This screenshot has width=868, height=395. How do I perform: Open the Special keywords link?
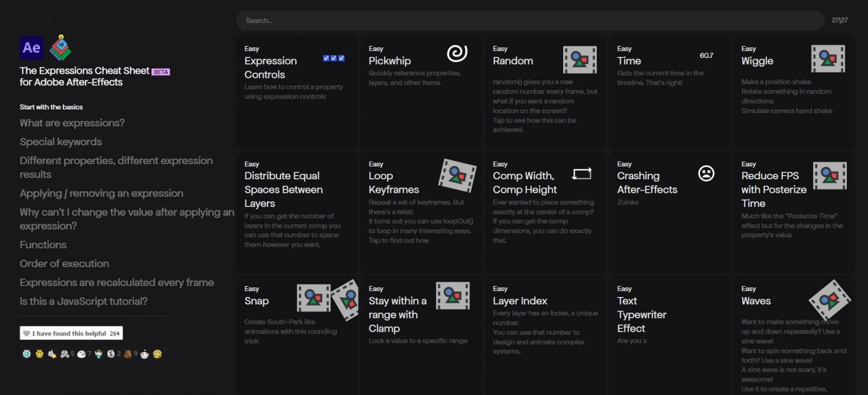61,142
